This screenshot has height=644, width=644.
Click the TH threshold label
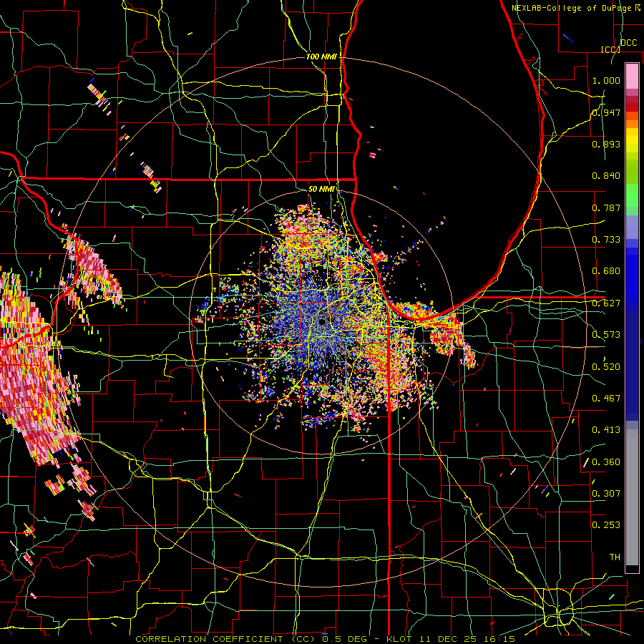615,557
